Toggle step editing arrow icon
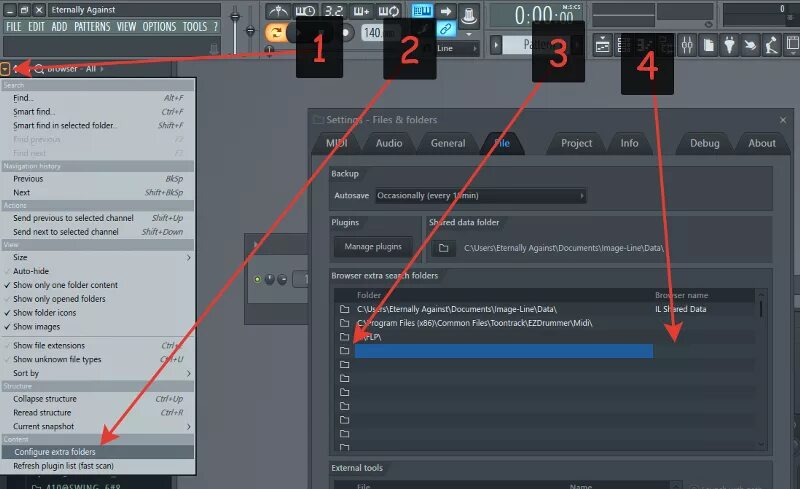 pos(445,11)
